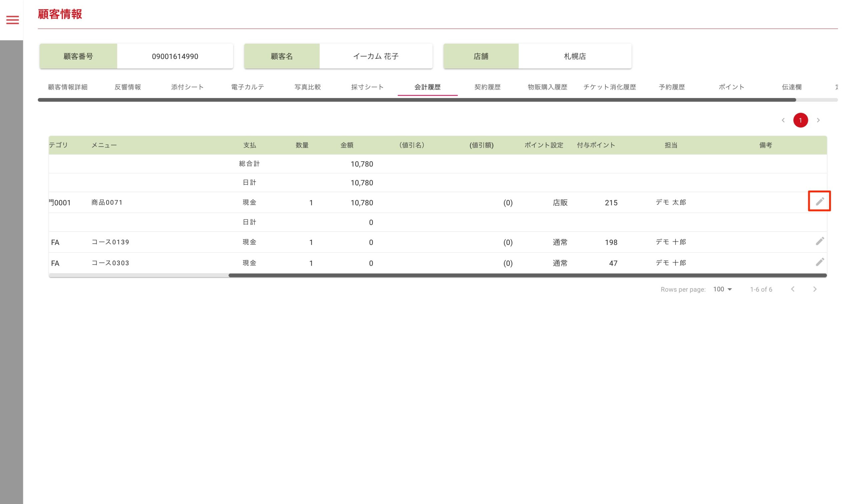This screenshot has height=504, width=854.
Task: Open the 電子カルテ tab
Action: [x=248, y=87]
